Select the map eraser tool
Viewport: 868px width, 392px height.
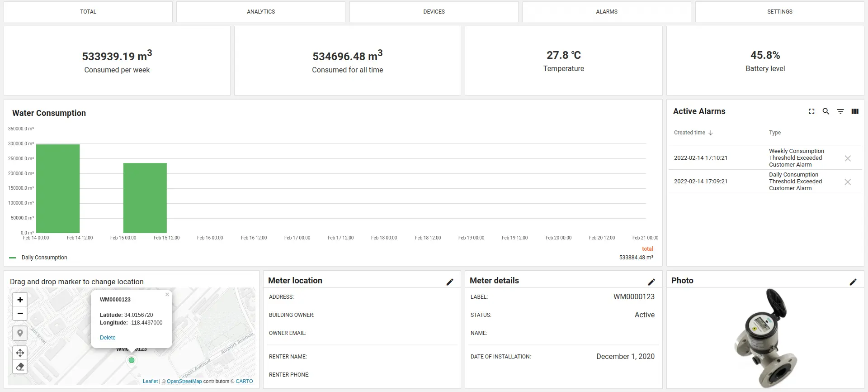pos(20,367)
